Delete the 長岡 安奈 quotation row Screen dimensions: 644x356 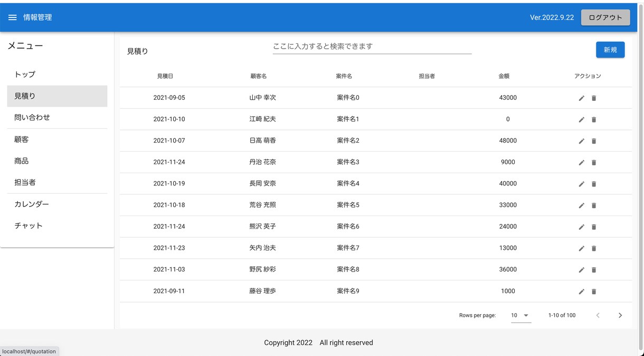(593, 184)
